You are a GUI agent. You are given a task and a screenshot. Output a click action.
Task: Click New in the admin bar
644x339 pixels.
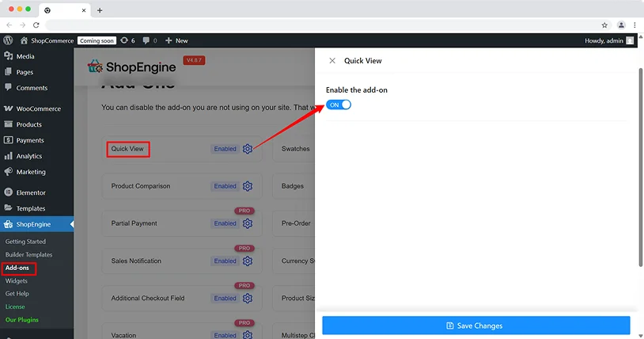[176, 40]
